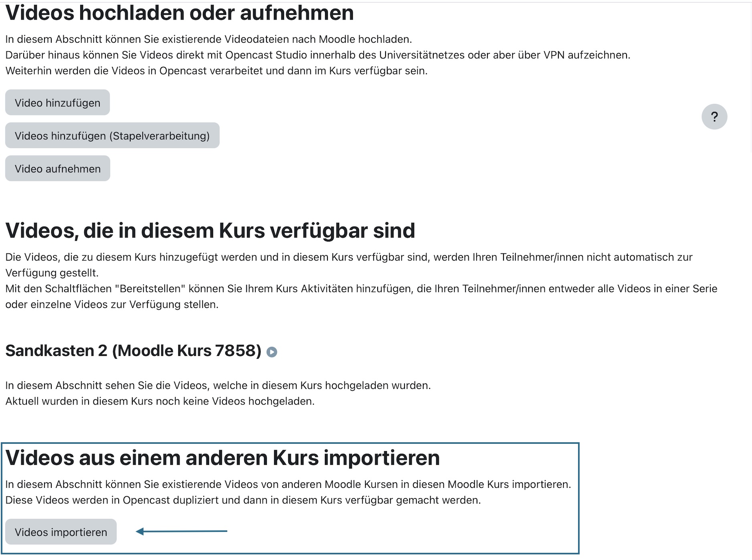Open 'Videos hinzufügen (Stapelverarbeitung)' batch upload
This screenshot has width=752, height=560.
coord(112,135)
